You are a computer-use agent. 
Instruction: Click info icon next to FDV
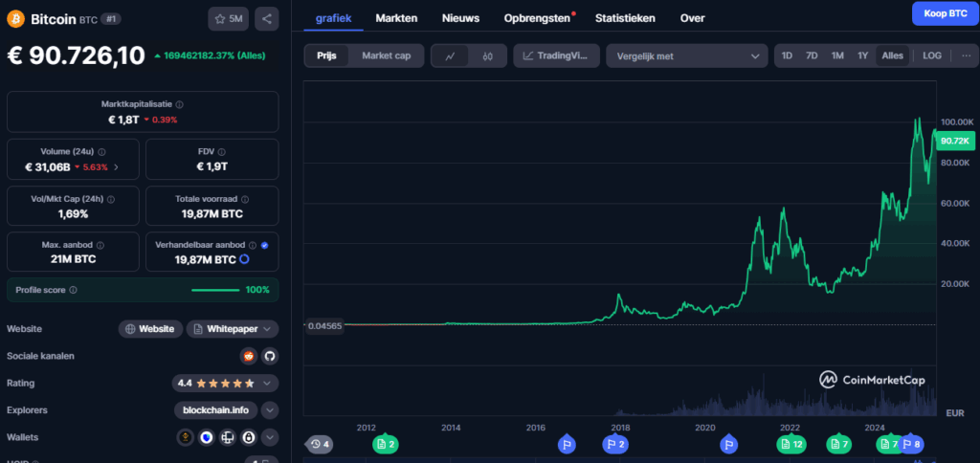(x=222, y=152)
